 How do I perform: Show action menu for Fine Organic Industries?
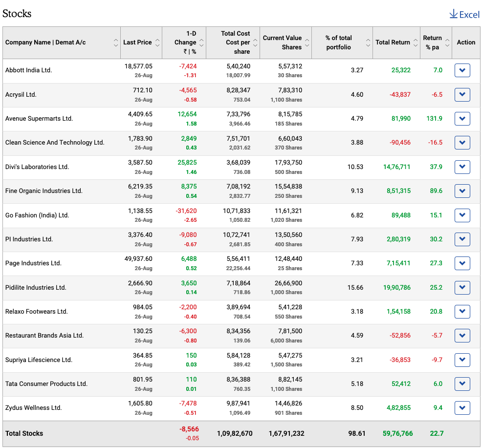coord(462,191)
